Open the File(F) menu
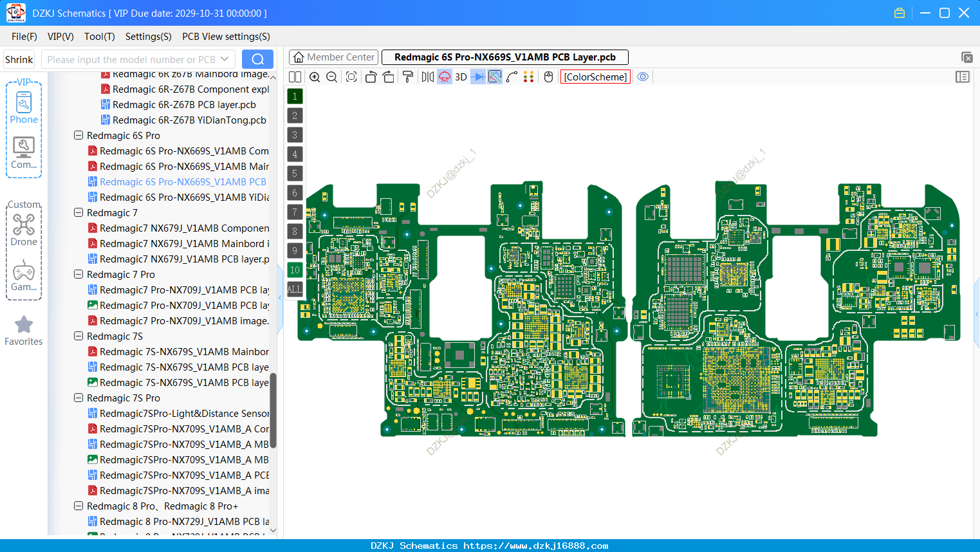The image size is (980, 552). [24, 37]
